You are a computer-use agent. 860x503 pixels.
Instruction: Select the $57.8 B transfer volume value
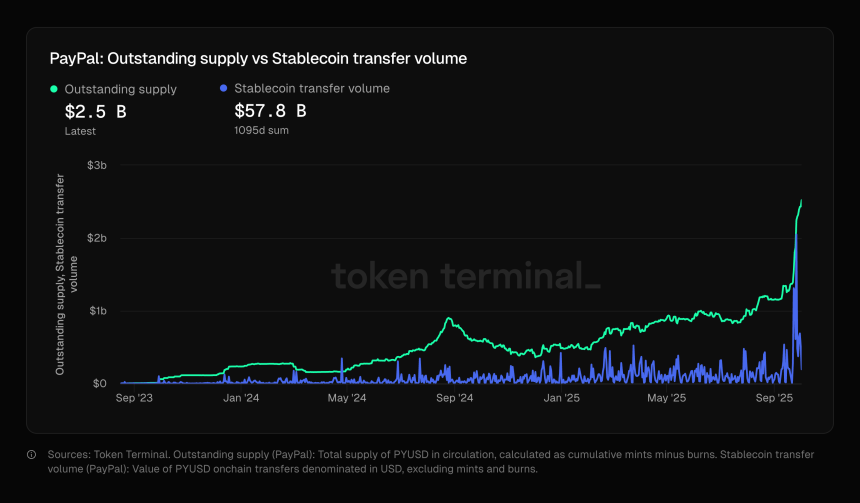[x=270, y=111]
